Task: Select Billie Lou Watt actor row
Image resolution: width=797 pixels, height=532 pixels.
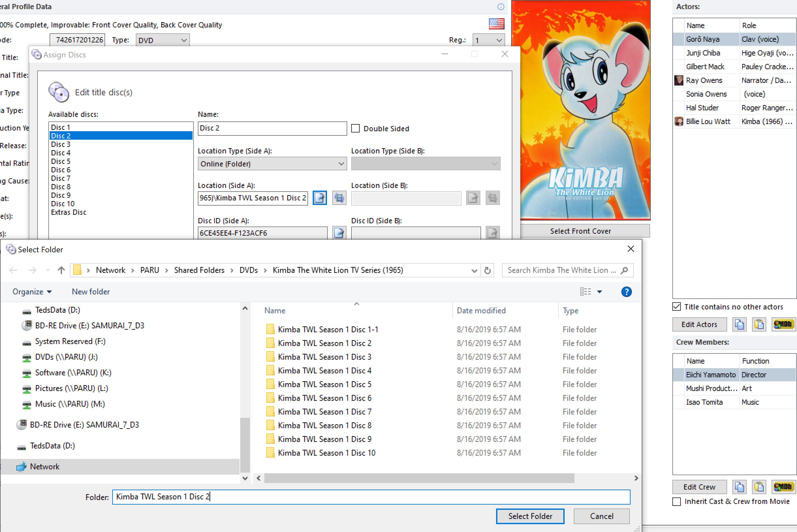Action: coord(734,121)
